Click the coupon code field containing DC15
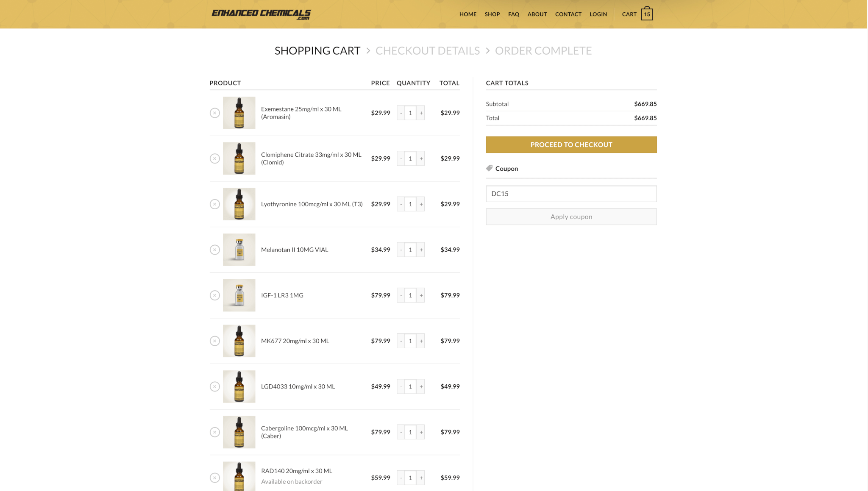 pyautogui.click(x=571, y=194)
